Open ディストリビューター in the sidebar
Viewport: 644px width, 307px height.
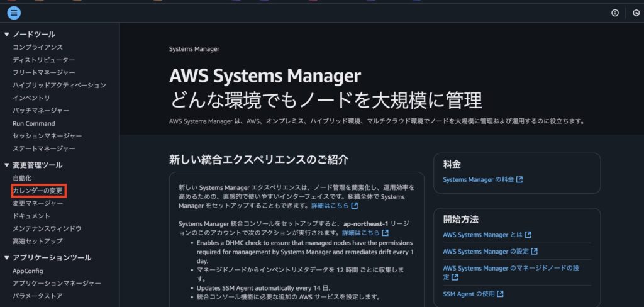point(44,60)
